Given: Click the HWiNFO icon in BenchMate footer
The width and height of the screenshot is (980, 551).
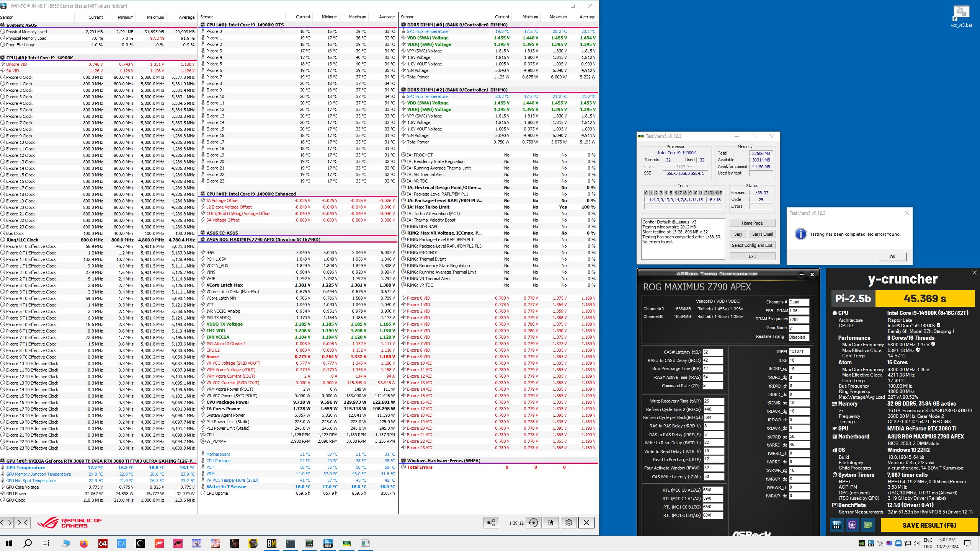Looking at the screenshot, I should coord(836,525).
